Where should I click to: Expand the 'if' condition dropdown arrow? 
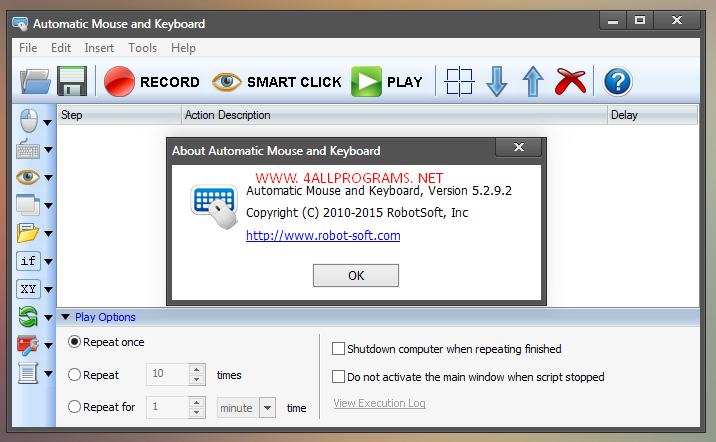[48, 262]
